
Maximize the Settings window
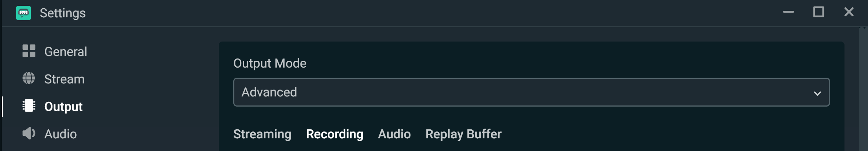click(819, 12)
